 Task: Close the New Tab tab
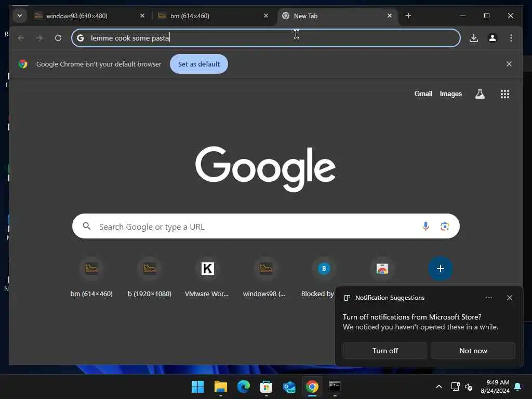coord(390,16)
